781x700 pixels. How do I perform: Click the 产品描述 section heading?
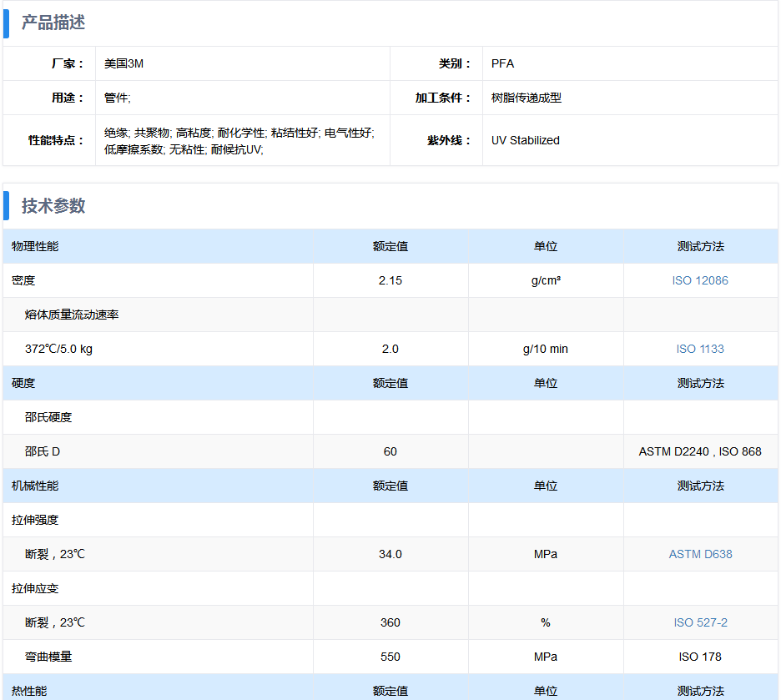(53, 23)
